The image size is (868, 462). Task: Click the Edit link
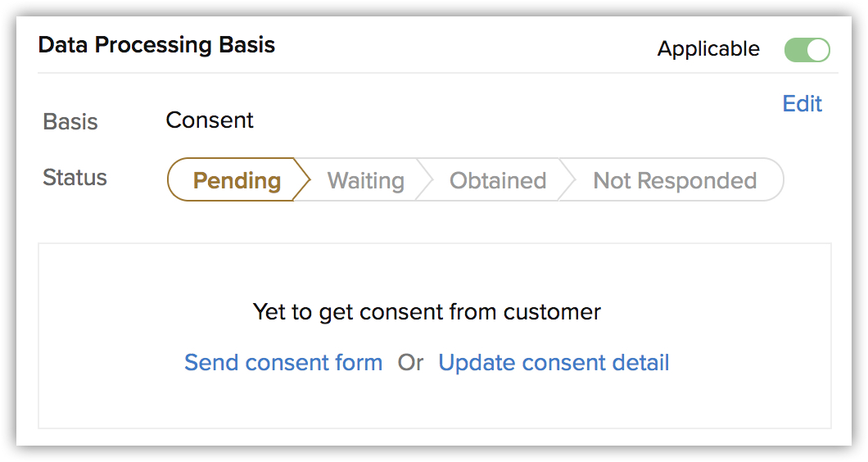click(802, 103)
